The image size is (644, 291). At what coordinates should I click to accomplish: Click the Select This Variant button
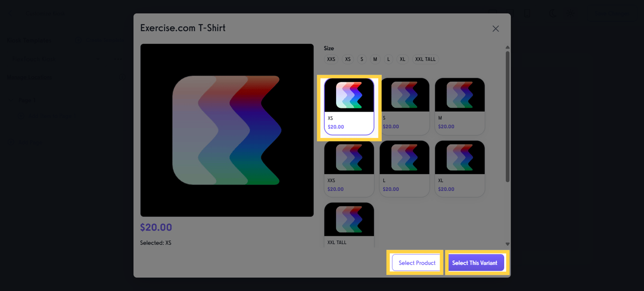point(476,262)
